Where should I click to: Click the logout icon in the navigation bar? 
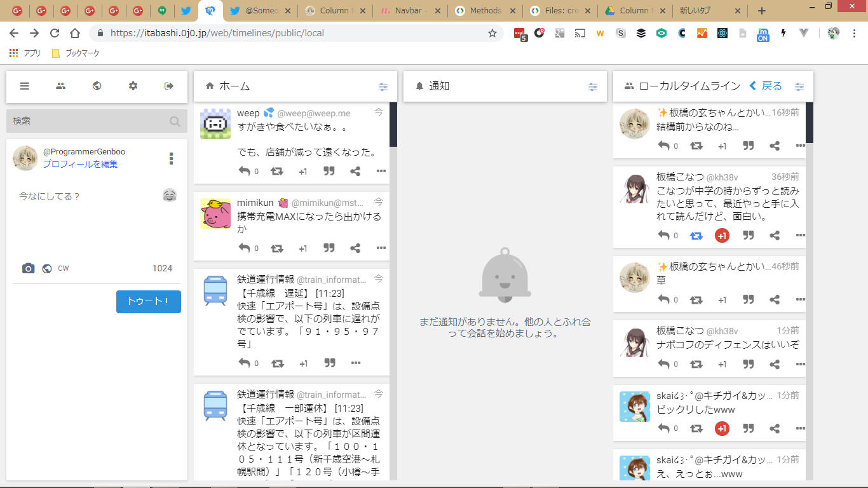(169, 86)
